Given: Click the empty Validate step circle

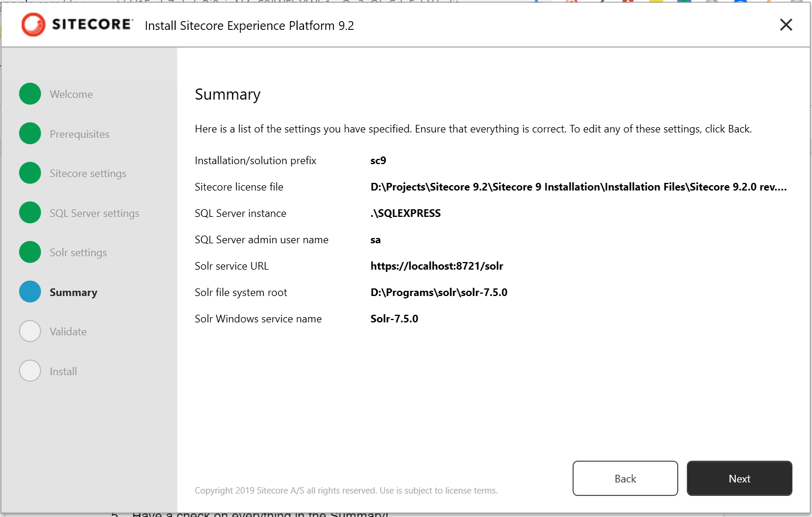Looking at the screenshot, I should [30, 331].
